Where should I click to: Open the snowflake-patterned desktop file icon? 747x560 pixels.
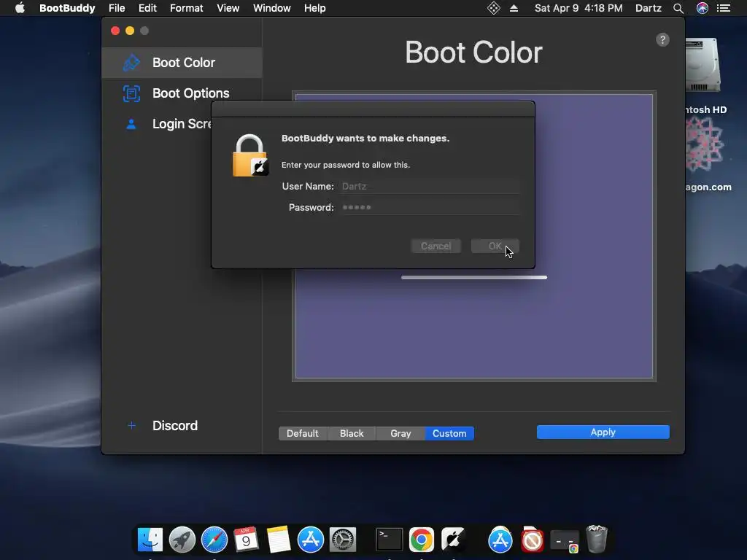705,144
